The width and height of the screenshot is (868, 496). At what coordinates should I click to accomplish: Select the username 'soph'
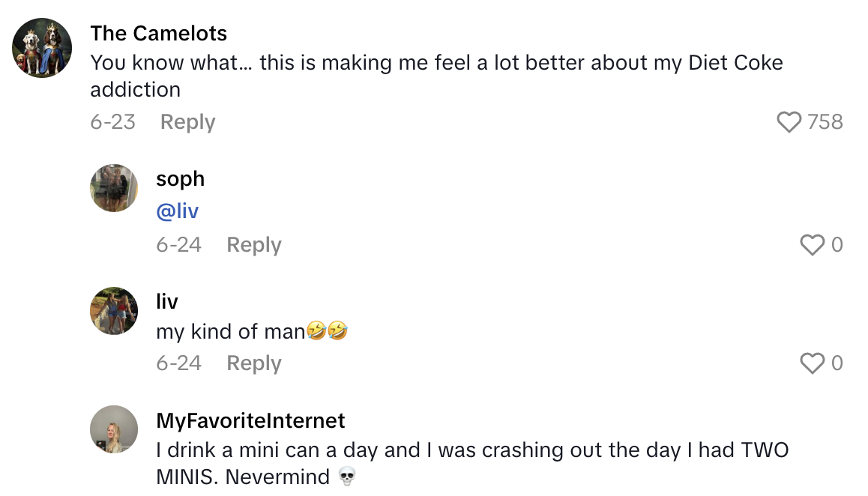(180, 178)
